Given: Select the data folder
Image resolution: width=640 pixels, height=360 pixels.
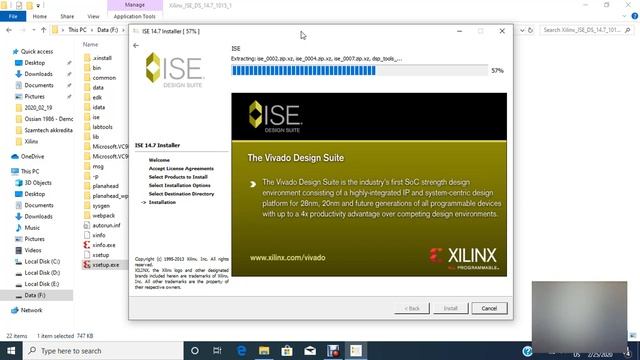Looking at the screenshot, I should point(98,87).
